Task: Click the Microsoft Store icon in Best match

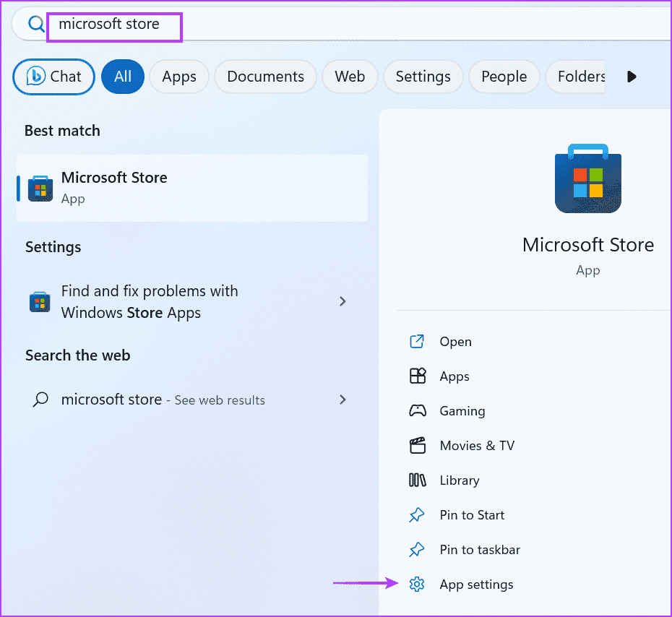Action: pyautogui.click(x=40, y=189)
